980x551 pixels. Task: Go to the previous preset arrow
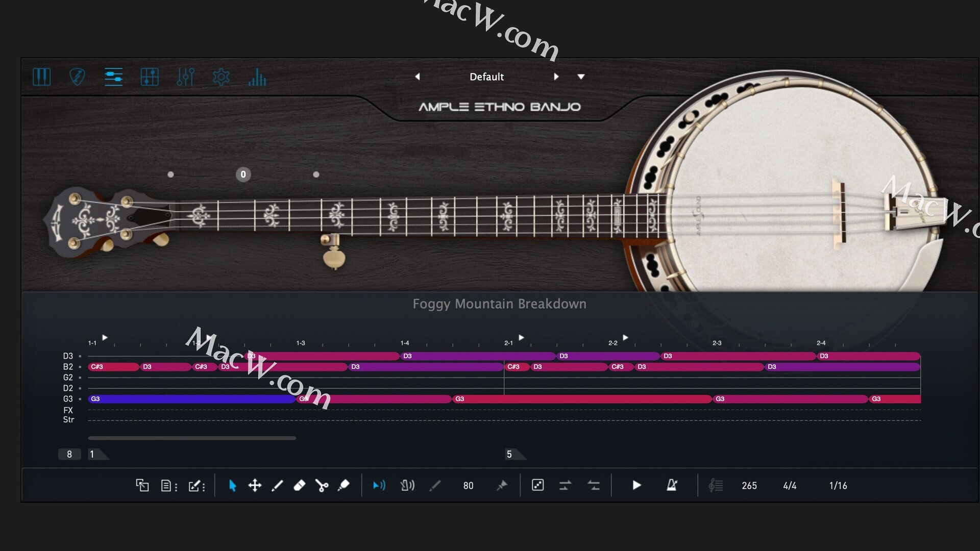(x=418, y=77)
